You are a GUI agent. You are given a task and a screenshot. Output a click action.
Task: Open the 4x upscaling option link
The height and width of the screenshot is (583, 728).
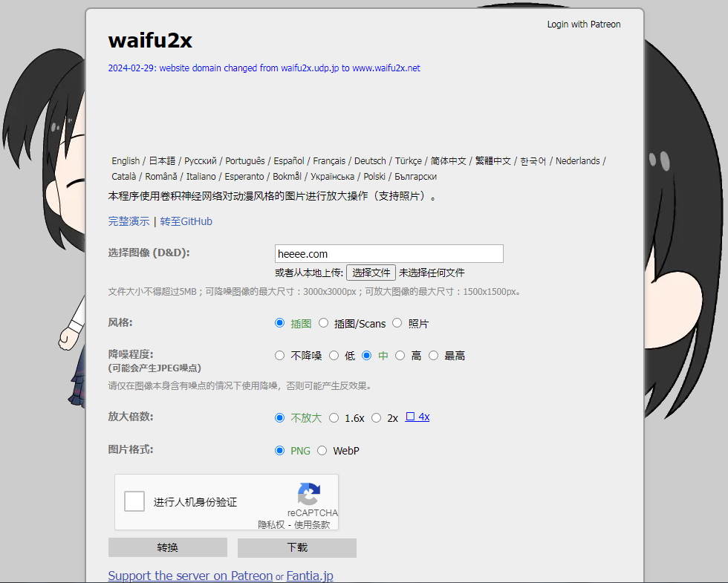pyautogui.click(x=421, y=417)
